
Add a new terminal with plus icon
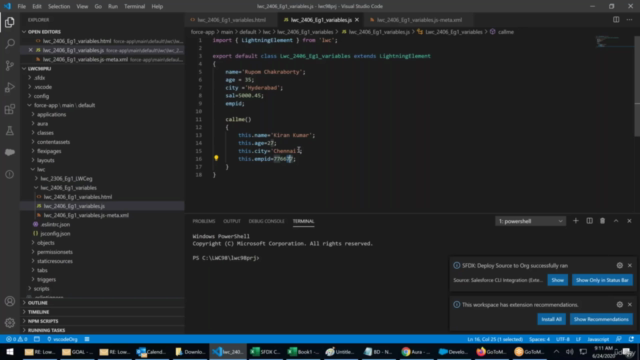tap(576, 221)
